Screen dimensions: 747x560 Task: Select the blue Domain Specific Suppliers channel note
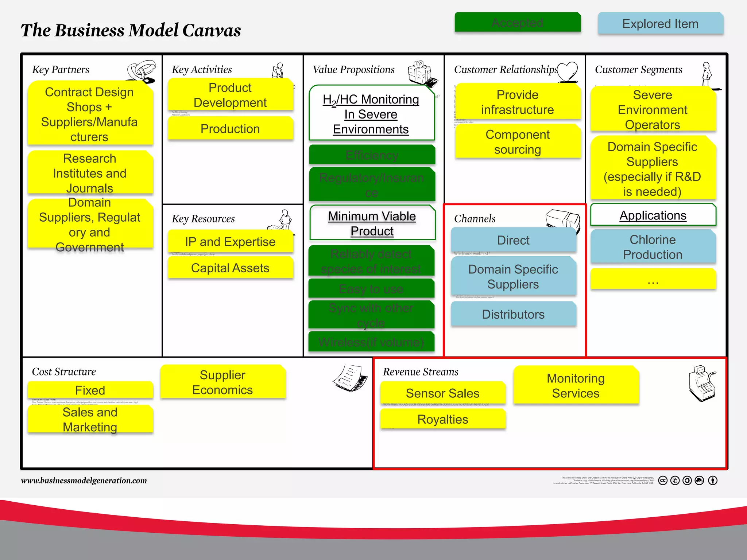pos(514,276)
